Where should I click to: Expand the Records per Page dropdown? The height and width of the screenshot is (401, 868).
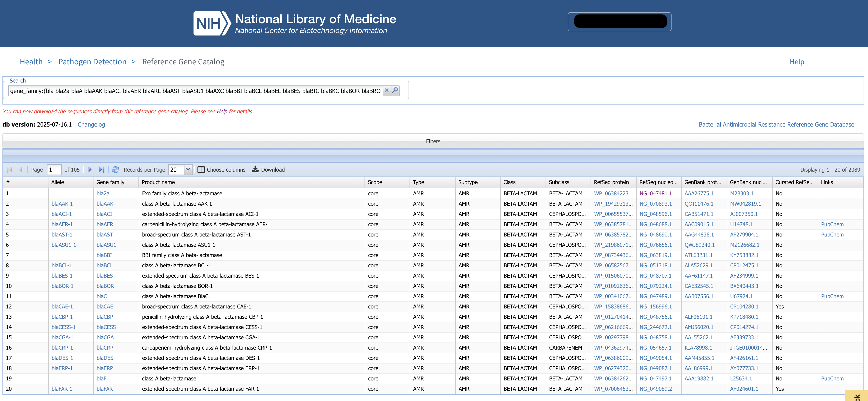pos(188,170)
